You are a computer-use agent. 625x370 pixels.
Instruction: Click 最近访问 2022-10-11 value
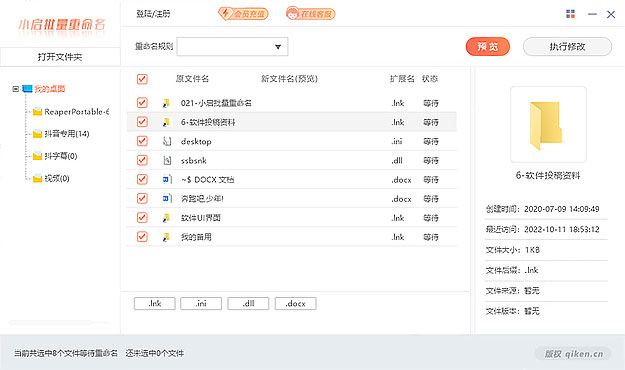tap(562, 229)
